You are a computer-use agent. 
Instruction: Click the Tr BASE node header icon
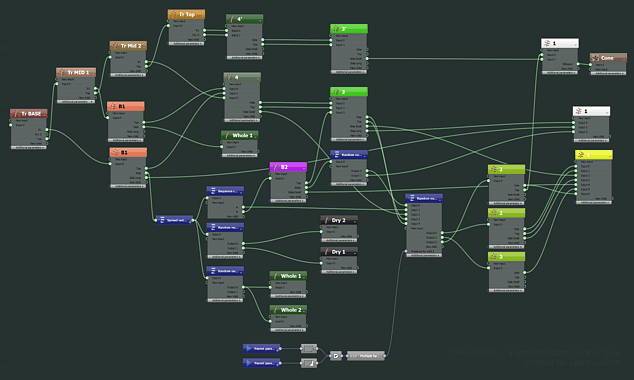[x=16, y=114]
